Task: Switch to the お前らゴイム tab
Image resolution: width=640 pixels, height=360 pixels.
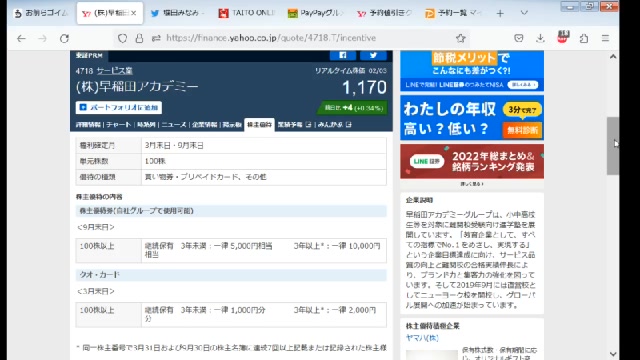Action: click(x=41, y=13)
